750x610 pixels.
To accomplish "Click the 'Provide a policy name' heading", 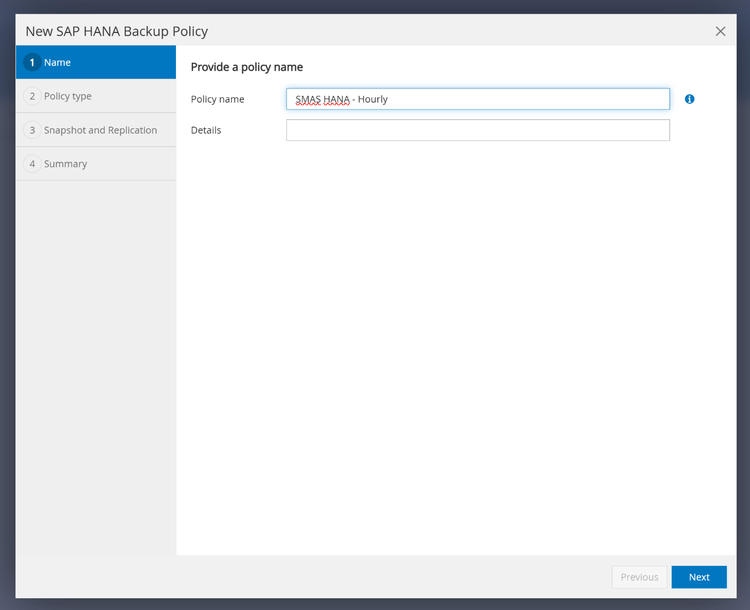I will [247, 67].
